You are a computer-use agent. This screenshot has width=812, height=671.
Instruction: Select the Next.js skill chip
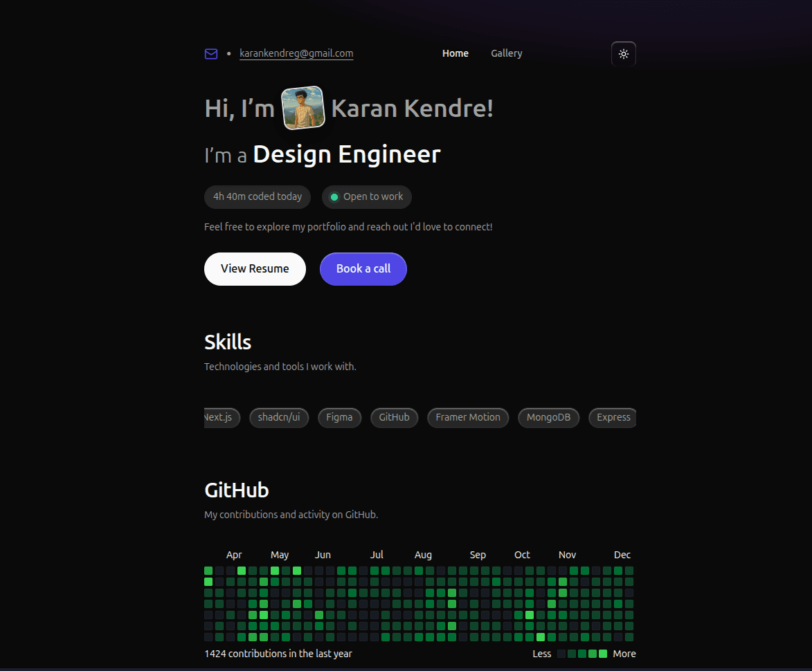(x=222, y=418)
